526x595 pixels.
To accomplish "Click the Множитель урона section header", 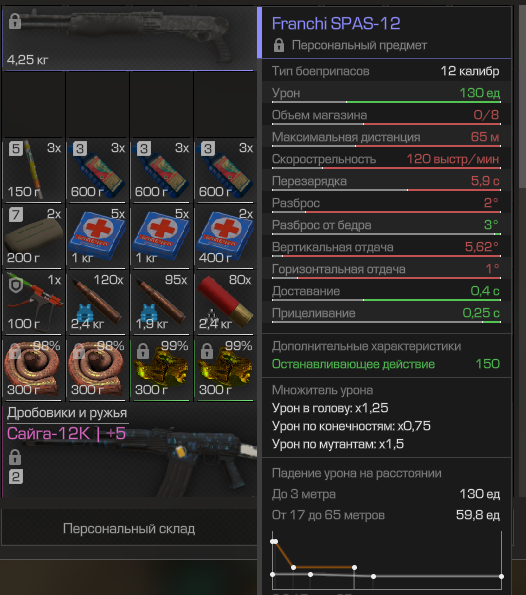I will [x=323, y=390].
